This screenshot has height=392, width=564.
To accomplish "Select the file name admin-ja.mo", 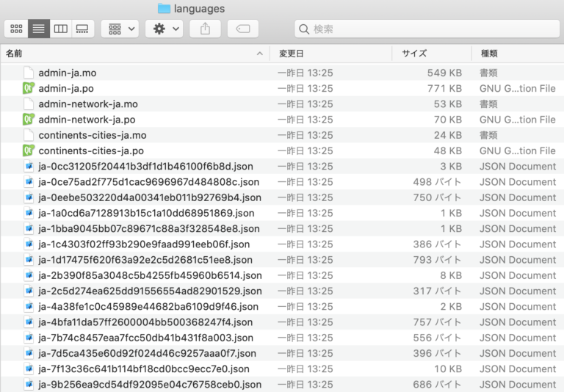I will 68,73.
